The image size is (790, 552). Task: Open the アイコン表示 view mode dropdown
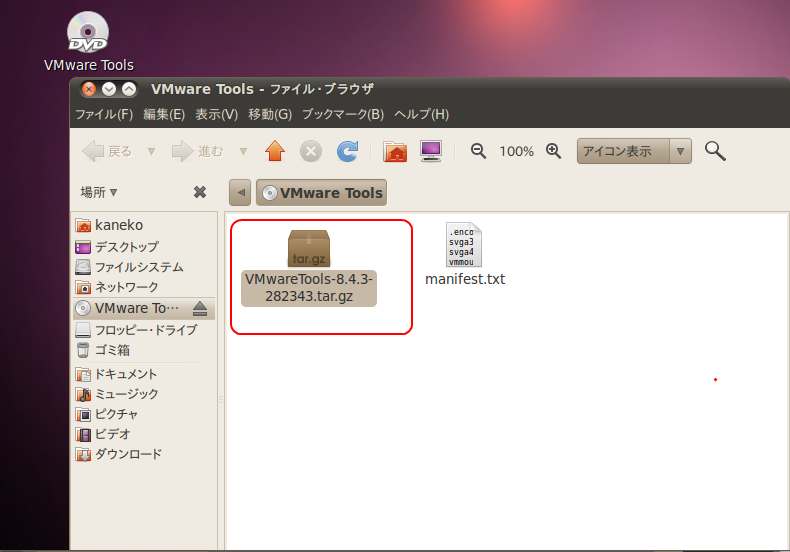click(681, 151)
